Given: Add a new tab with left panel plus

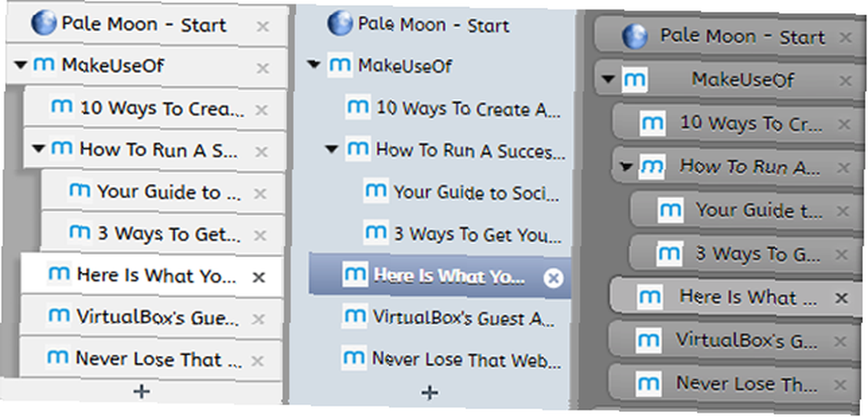Looking at the screenshot, I should 141,392.
